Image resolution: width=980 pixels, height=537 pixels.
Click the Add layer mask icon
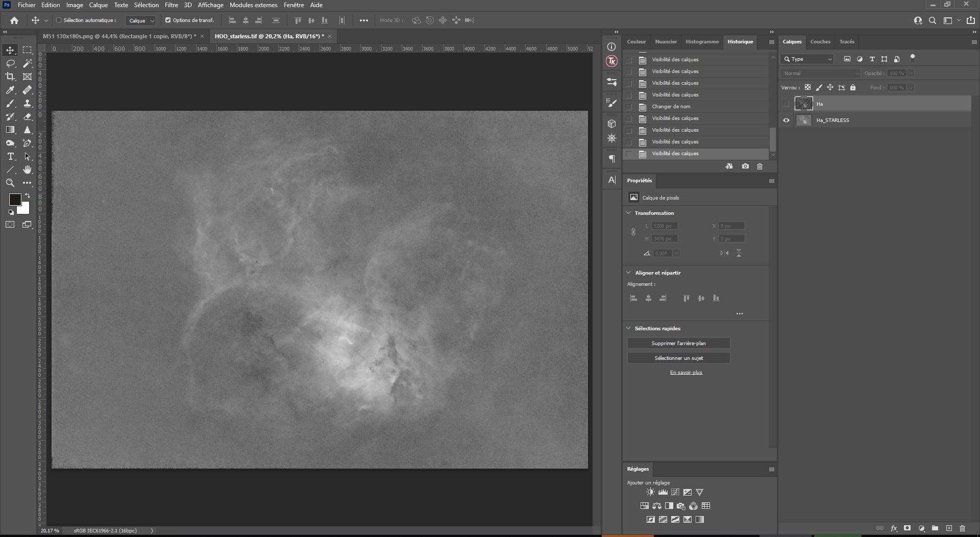tap(907, 528)
